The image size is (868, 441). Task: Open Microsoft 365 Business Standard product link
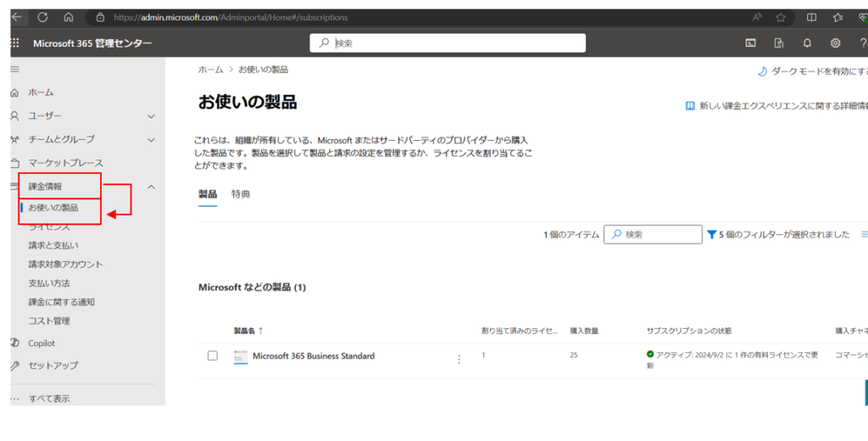tap(314, 356)
